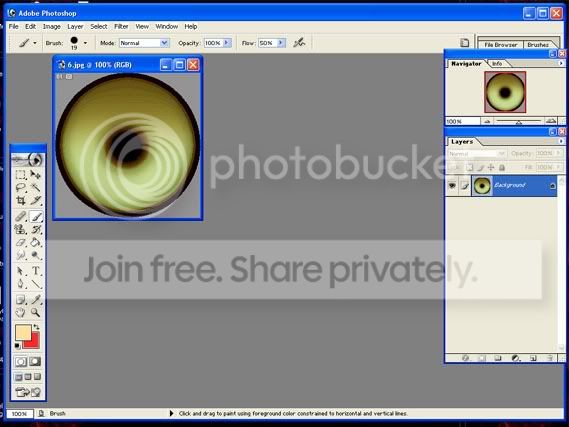Select the Hand tool
This screenshot has height=427, width=569.
click(21, 312)
